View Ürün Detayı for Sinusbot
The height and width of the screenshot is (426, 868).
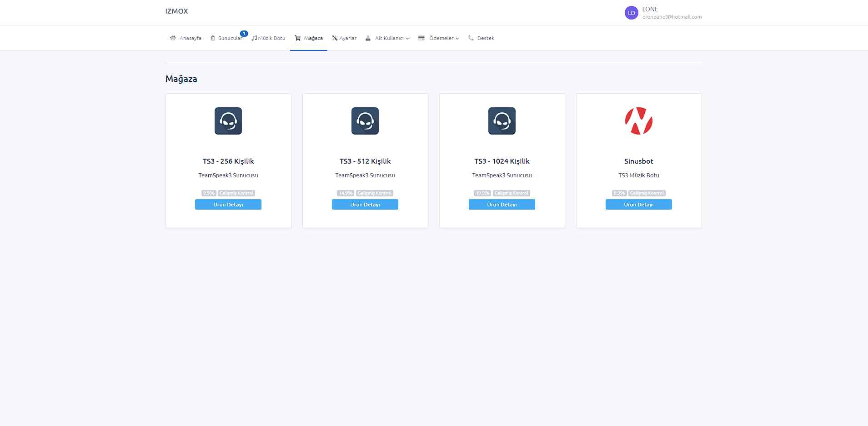[x=639, y=205]
